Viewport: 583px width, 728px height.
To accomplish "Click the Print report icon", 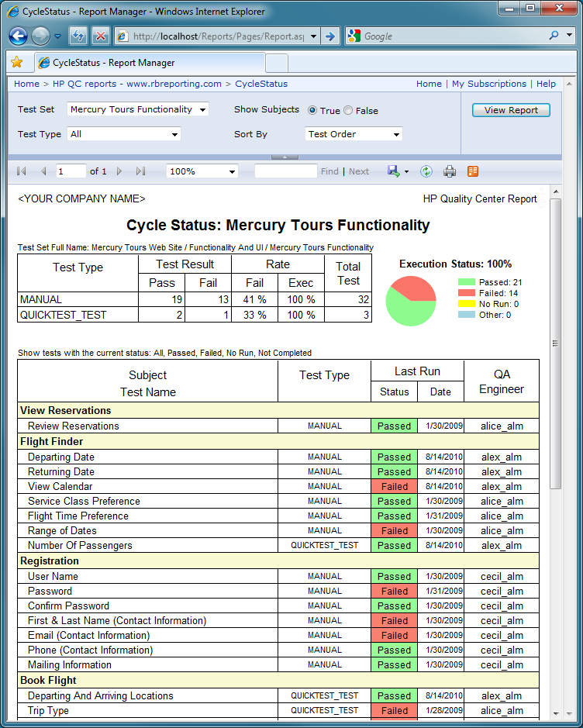I will [450, 171].
